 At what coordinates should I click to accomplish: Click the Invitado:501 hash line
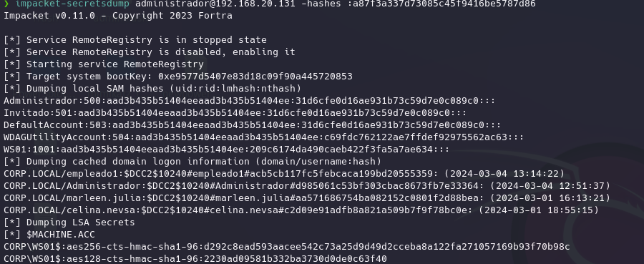coord(235,113)
